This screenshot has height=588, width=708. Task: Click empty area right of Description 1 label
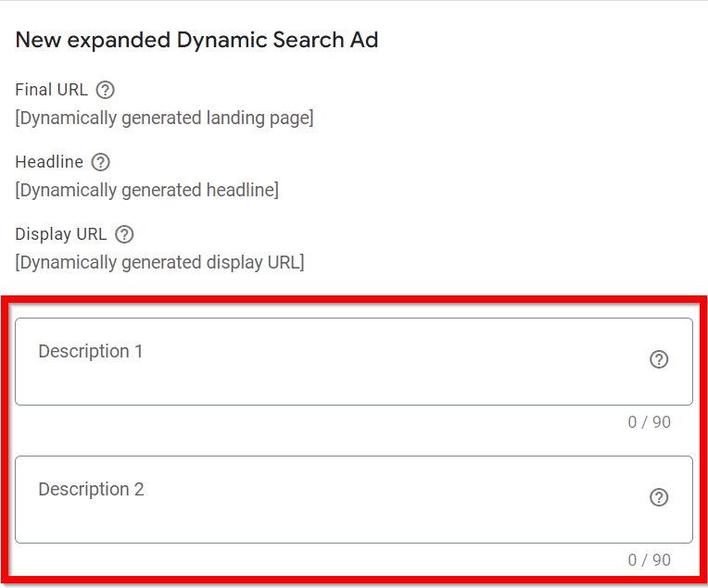(x=389, y=352)
